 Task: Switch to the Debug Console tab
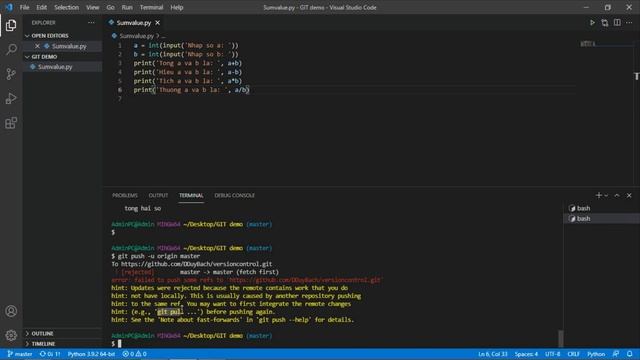click(234, 196)
